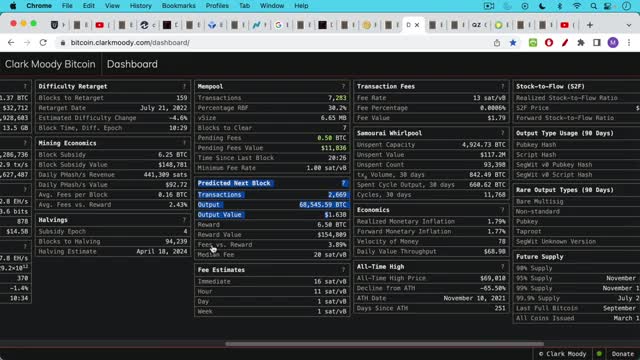Select the Fee Rate 13 sat/vB value
Screen dimensions: 640x360
point(489,98)
